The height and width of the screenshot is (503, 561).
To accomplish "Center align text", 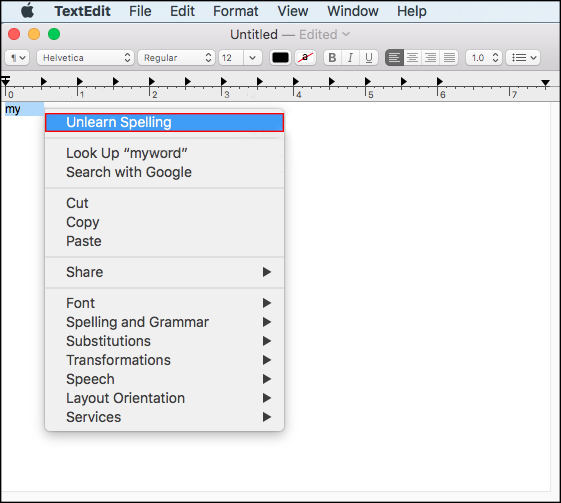I will pos(413,58).
